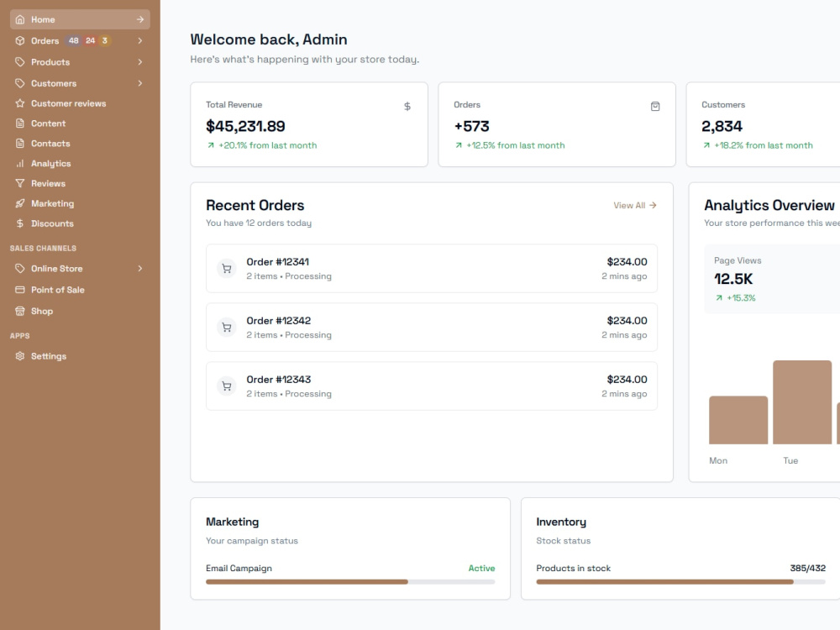The width and height of the screenshot is (840, 630).
Task: Click the View All link in Recent Orders
Action: pyautogui.click(x=635, y=206)
